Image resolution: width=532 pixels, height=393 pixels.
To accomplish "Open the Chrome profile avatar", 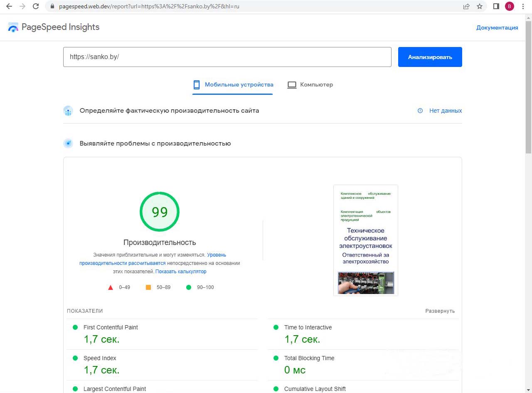I will click(509, 6).
